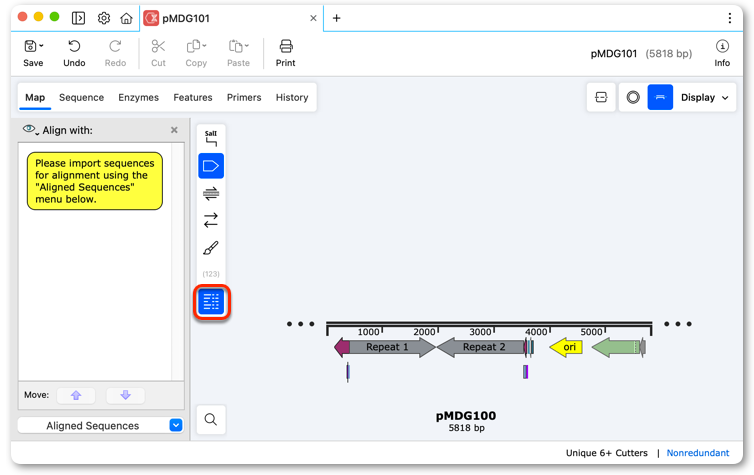Open the Paste options dropdown arrow

pos(247,46)
